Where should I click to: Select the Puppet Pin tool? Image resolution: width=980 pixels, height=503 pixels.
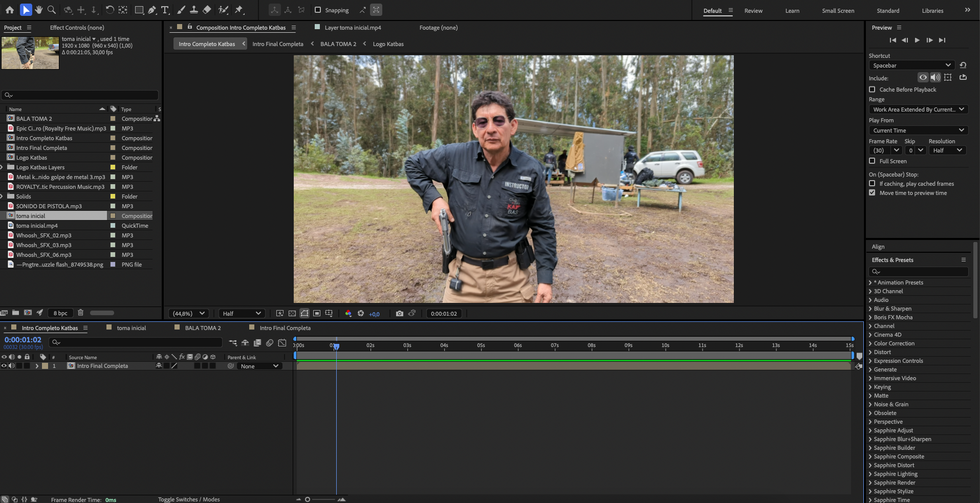pos(239,10)
